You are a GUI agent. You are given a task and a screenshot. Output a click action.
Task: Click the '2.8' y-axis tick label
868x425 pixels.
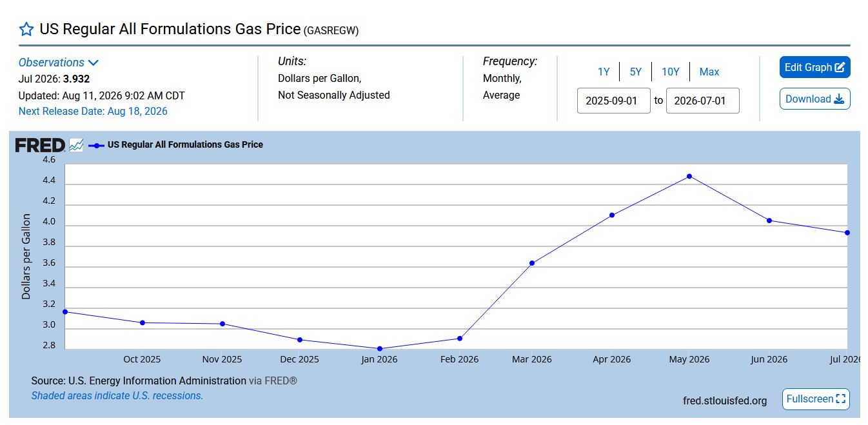[x=49, y=346]
